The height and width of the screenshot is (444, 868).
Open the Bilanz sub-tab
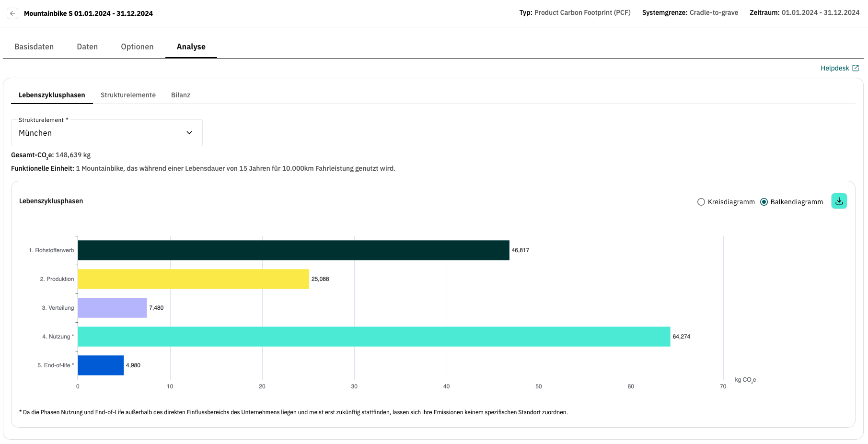[181, 95]
